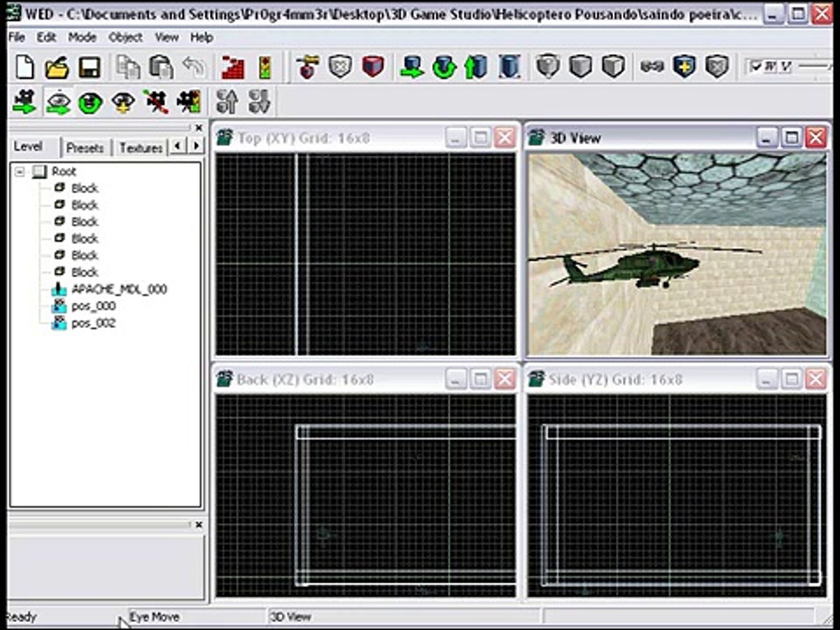Click the Open folder toolbar icon
This screenshot has height=630, width=840.
click(57, 67)
